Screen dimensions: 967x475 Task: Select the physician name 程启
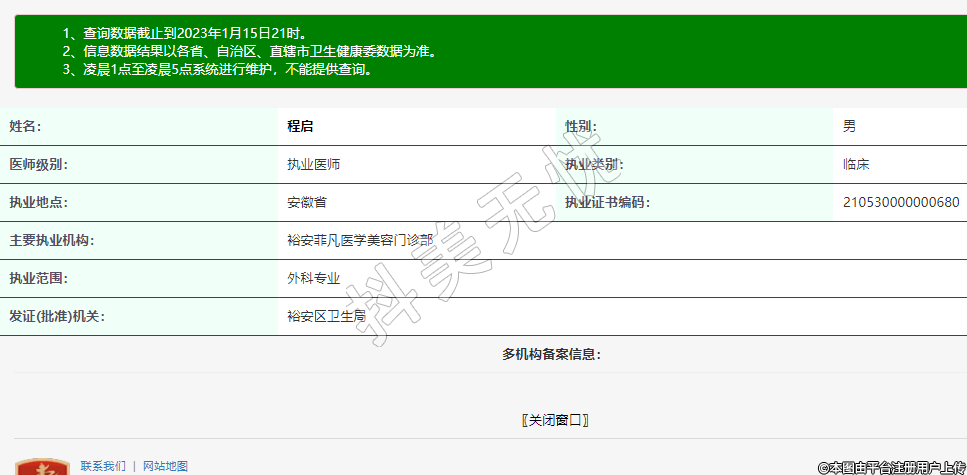300,126
